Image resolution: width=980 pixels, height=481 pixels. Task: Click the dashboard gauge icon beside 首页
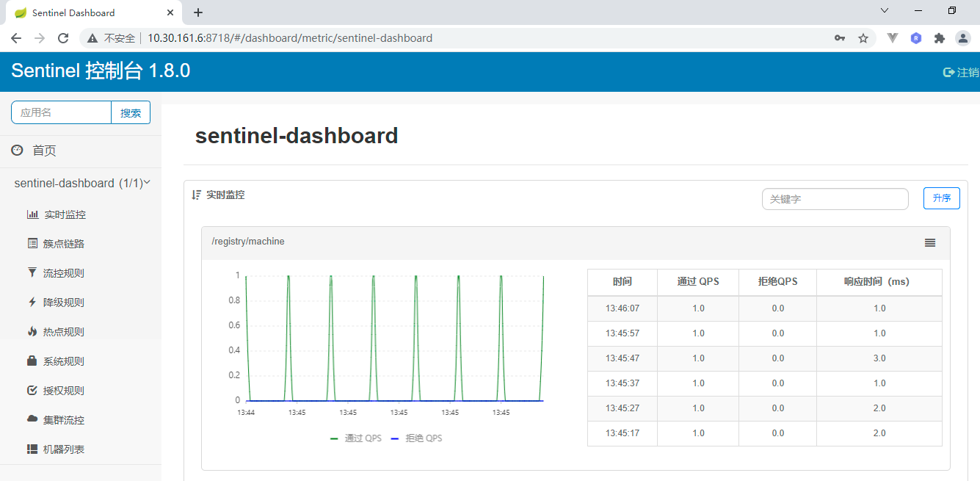(18, 150)
